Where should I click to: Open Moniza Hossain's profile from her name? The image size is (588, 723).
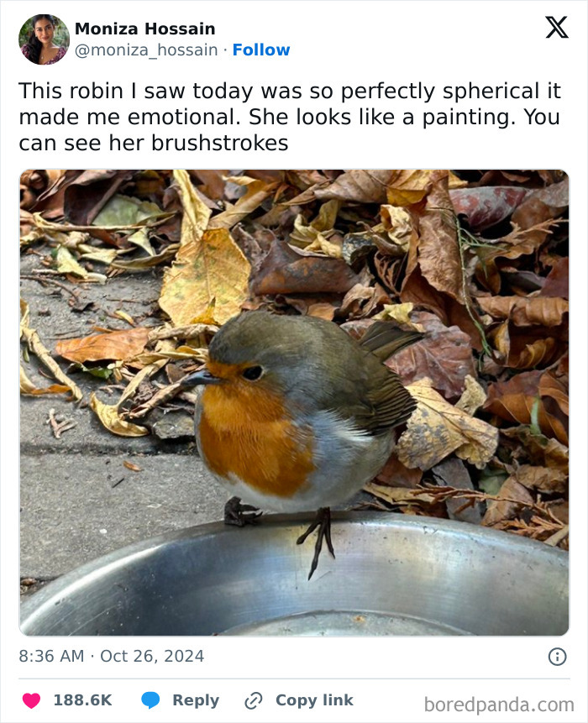click(x=144, y=28)
